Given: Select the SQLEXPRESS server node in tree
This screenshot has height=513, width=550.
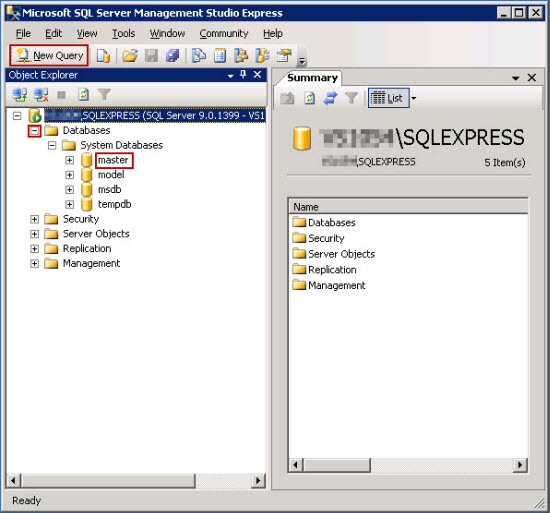Looking at the screenshot, I should click(x=155, y=115).
